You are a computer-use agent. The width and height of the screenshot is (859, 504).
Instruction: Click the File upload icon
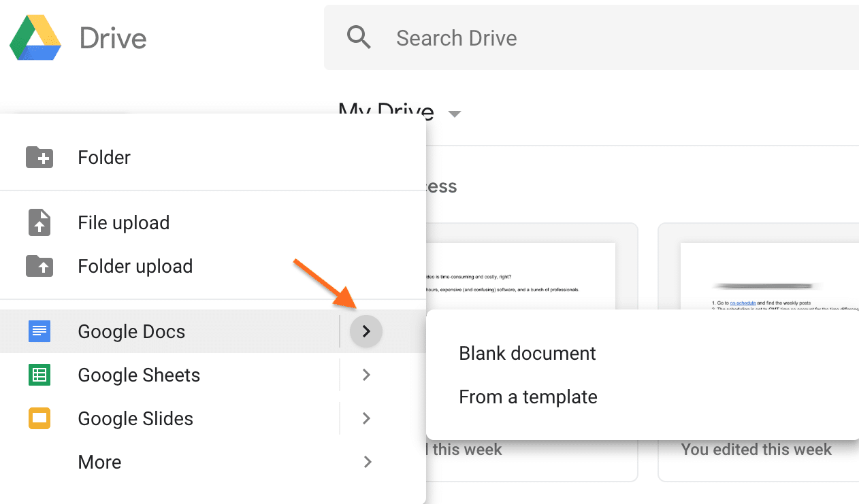click(39, 222)
